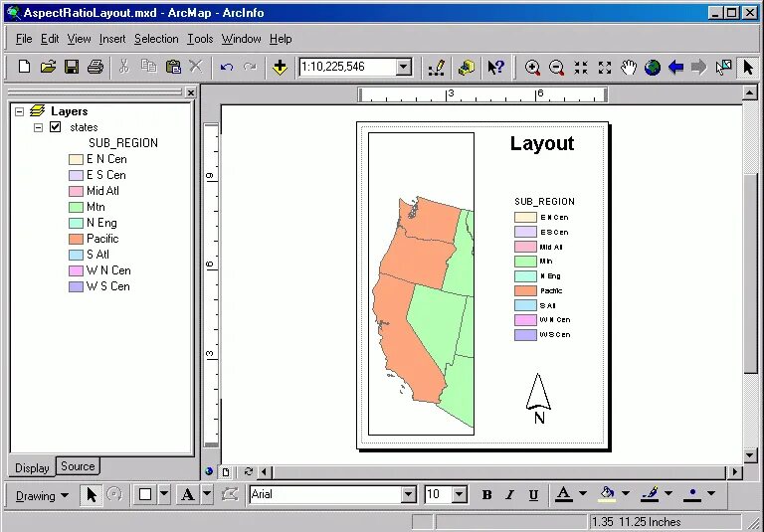This screenshot has height=532, width=764.
Task: Click the What's This help icon
Action: click(496, 68)
